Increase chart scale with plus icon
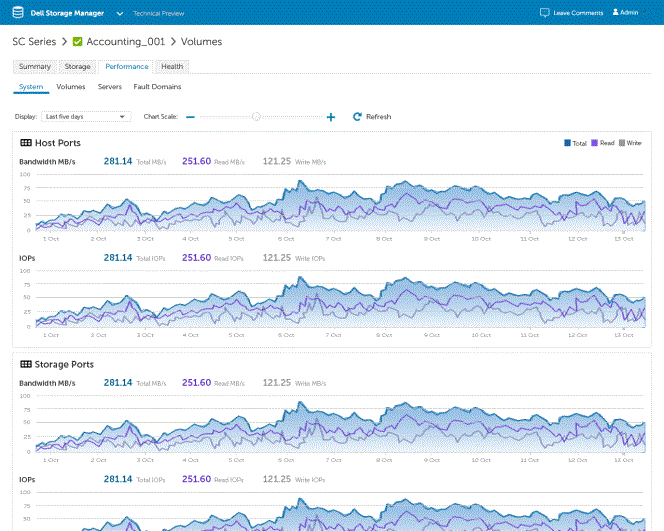Viewport: 664px width, 531px height. pos(331,117)
